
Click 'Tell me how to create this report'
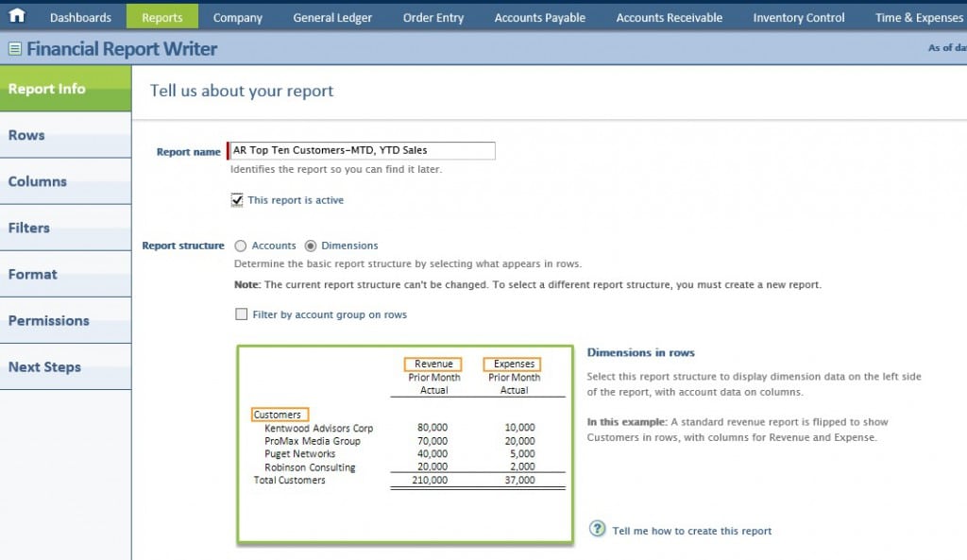pyautogui.click(x=691, y=531)
